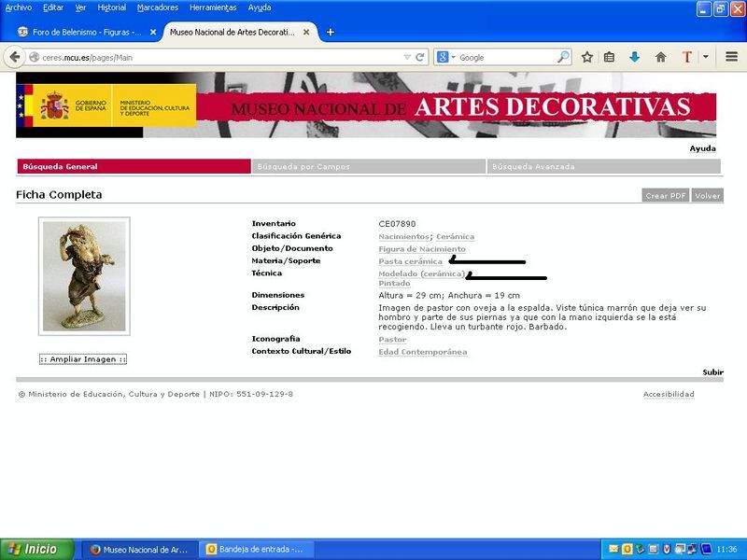The image size is (747, 560).
Task: Go to the browser home page icon
Action: coord(660,57)
